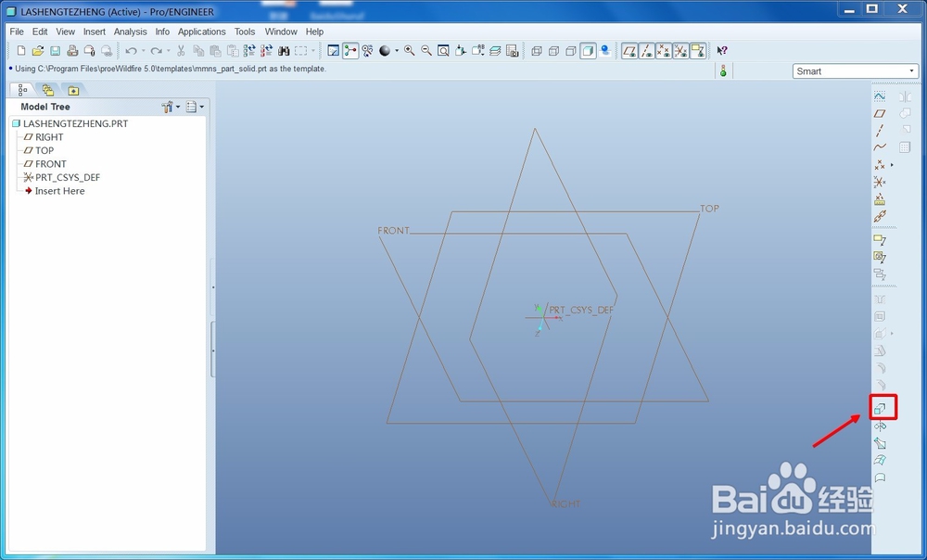Open the Edit menu
The height and width of the screenshot is (560, 927).
40,32
